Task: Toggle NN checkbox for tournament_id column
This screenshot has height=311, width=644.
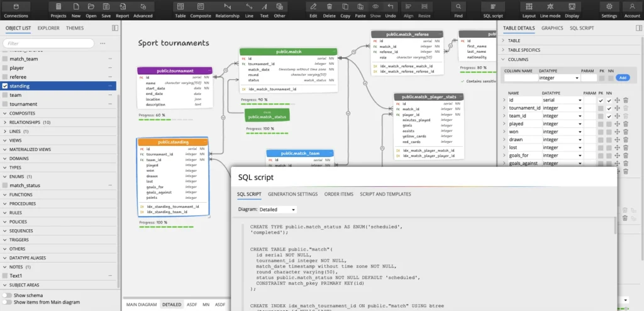Action: point(609,108)
